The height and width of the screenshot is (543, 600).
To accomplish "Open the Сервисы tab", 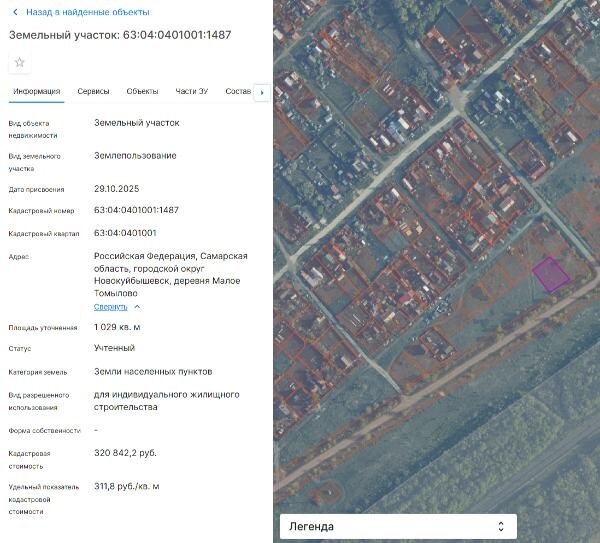I will 93,91.
